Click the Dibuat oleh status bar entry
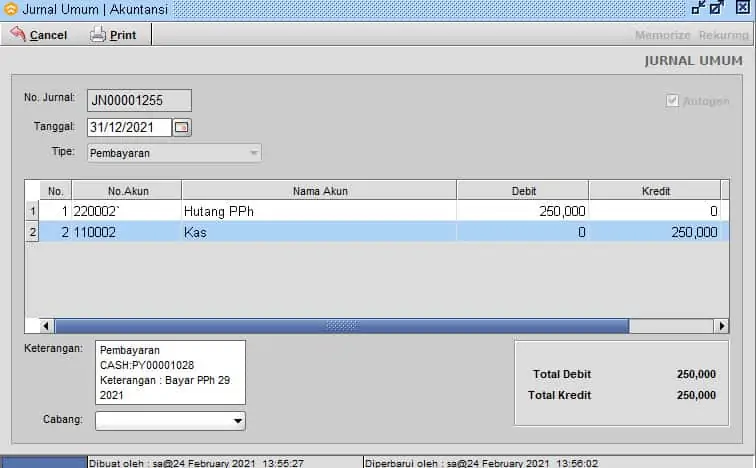The image size is (756, 468). coord(196,463)
